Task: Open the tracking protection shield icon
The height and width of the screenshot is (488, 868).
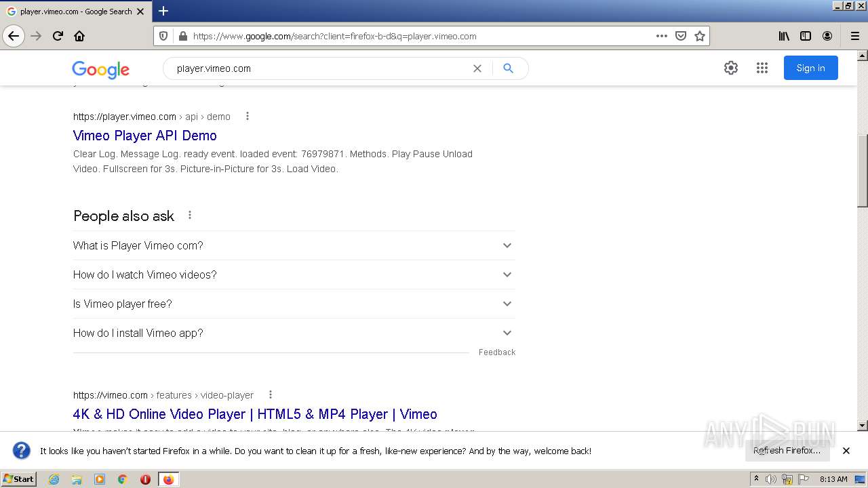Action: click(163, 36)
